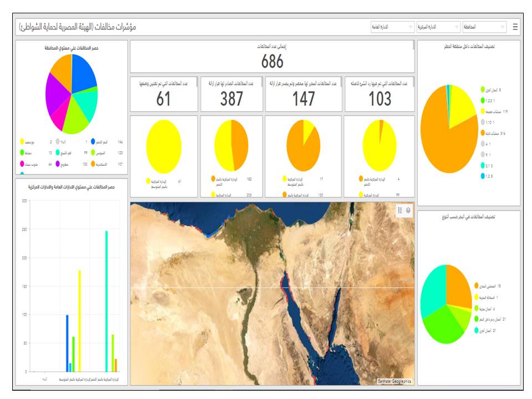Toggle the blue 146 legend dot in governorate chart
The width and height of the screenshot is (532, 399).
(94, 142)
